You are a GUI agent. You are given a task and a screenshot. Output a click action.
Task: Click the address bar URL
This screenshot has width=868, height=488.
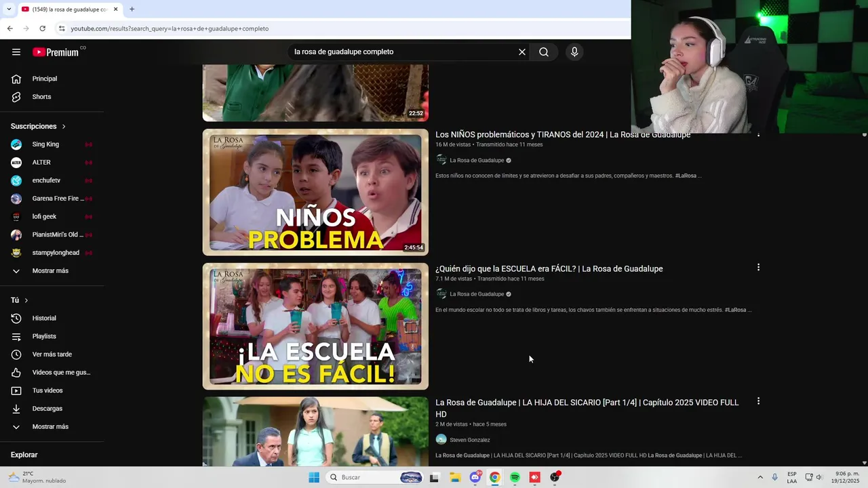170,28
